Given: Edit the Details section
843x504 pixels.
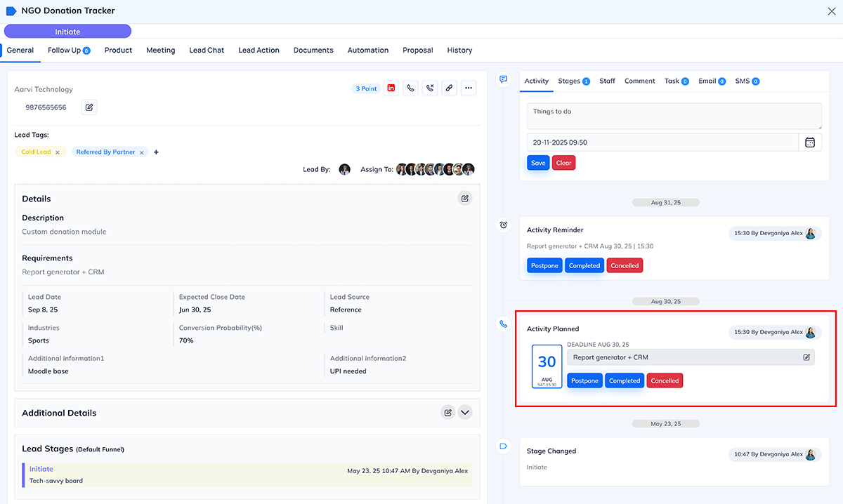Looking at the screenshot, I should pyautogui.click(x=465, y=199).
